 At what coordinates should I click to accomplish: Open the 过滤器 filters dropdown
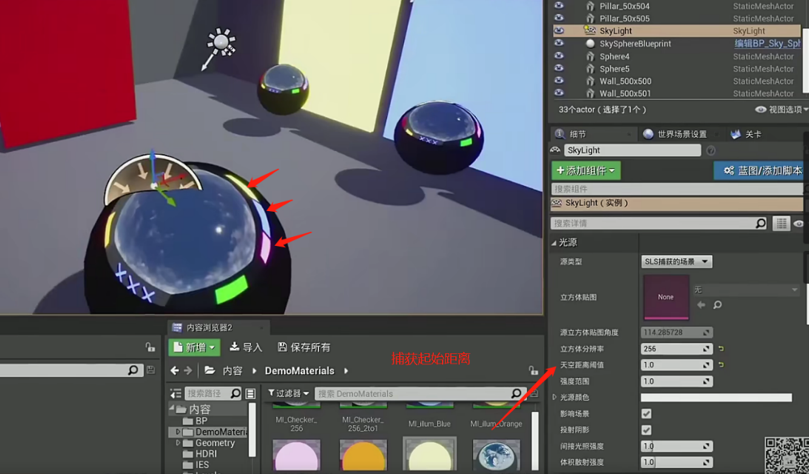(290, 394)
